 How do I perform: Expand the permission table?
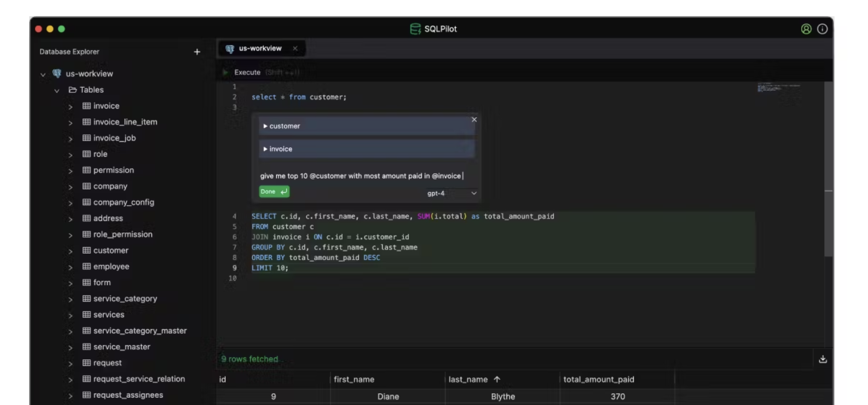(70, 171)
